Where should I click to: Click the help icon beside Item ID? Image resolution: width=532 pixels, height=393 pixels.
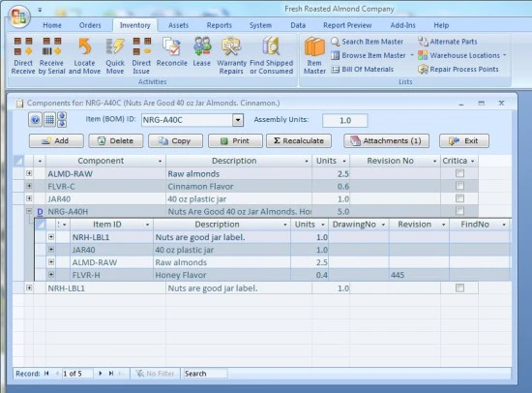pyautogui.click(x=35, y=120)
